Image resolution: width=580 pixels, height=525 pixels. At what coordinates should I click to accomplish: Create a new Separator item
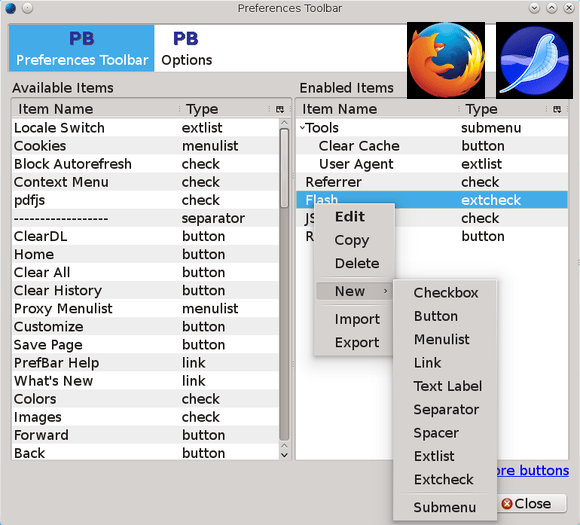[446, 410]
